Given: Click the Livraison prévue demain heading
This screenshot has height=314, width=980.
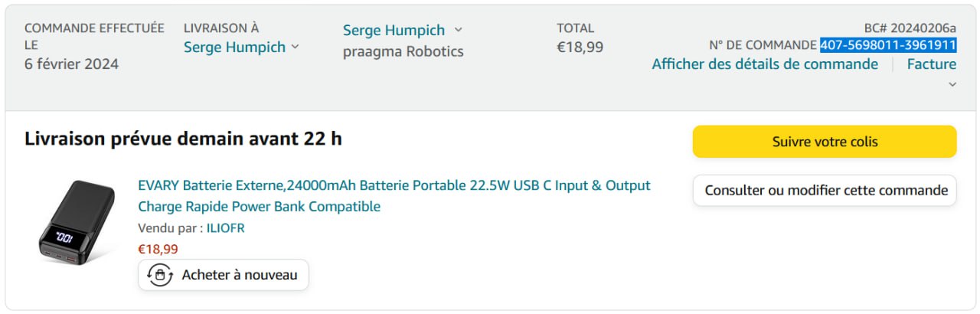Looking at the screenshot, I should [183, 139].
